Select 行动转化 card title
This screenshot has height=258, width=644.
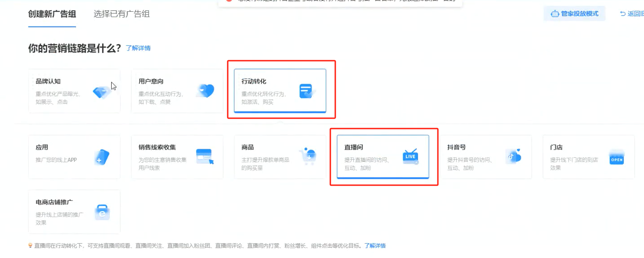point(254,81)
